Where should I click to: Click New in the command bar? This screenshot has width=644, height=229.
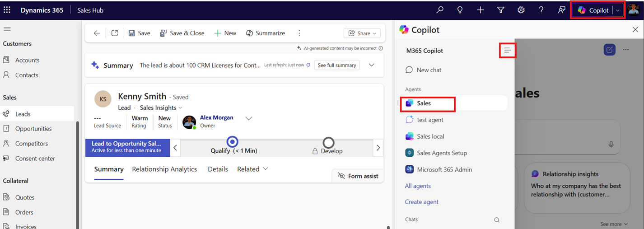[x=225, y=33]
